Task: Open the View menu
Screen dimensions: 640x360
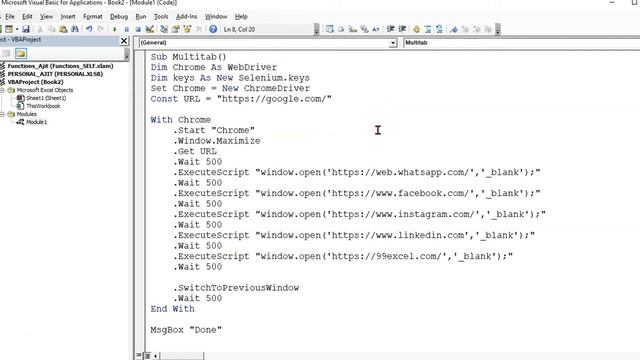Action: (46, 17)
